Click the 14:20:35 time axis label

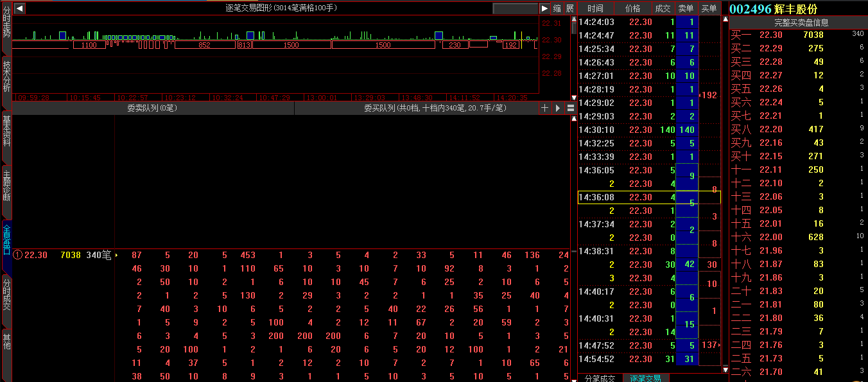pos(512,98)
